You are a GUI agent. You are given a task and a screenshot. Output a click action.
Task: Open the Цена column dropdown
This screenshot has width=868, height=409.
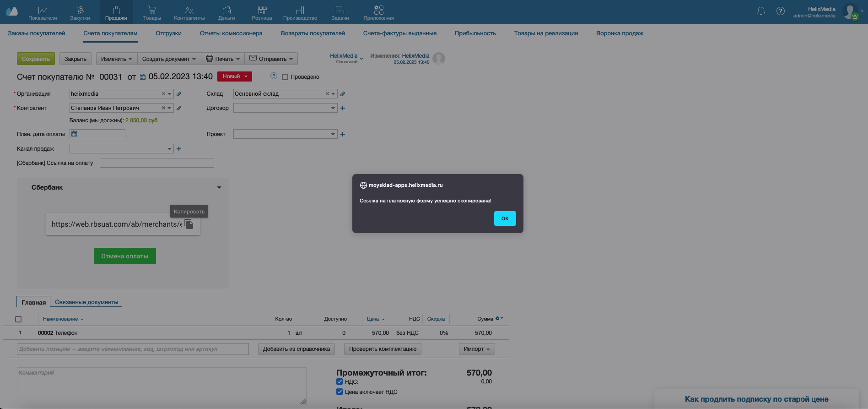pos(376,319)
